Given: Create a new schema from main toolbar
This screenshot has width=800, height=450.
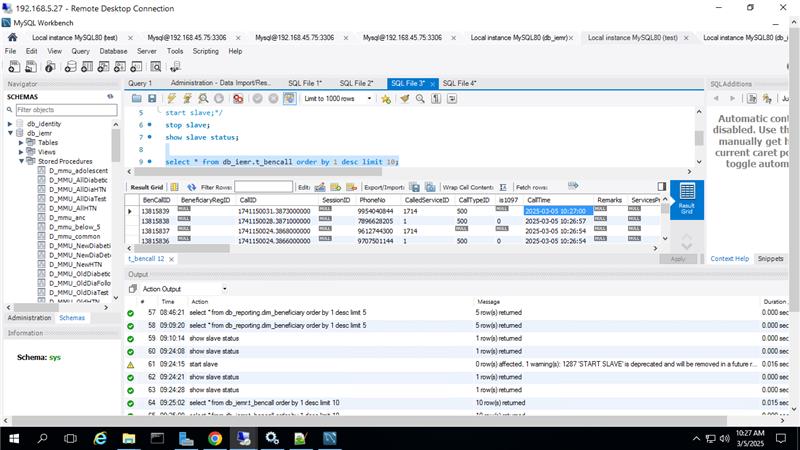Looking at the screenshot, I should [70, 67].
